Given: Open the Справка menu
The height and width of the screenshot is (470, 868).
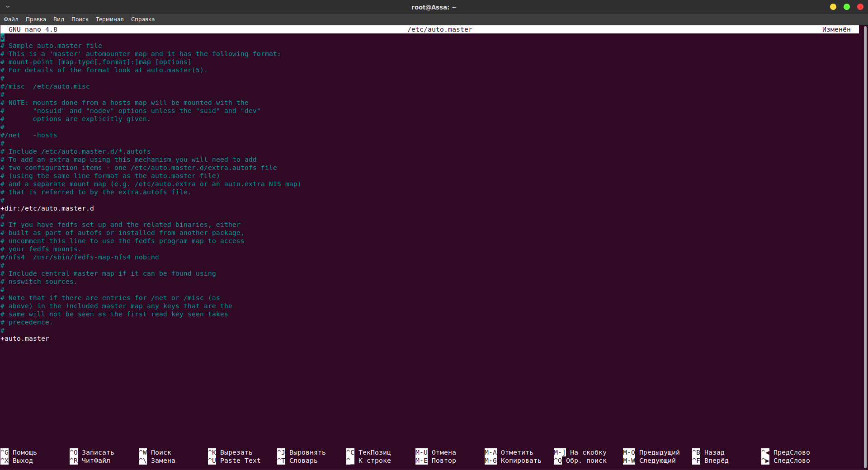Looking at the screenshot, I should click(143, 19).
